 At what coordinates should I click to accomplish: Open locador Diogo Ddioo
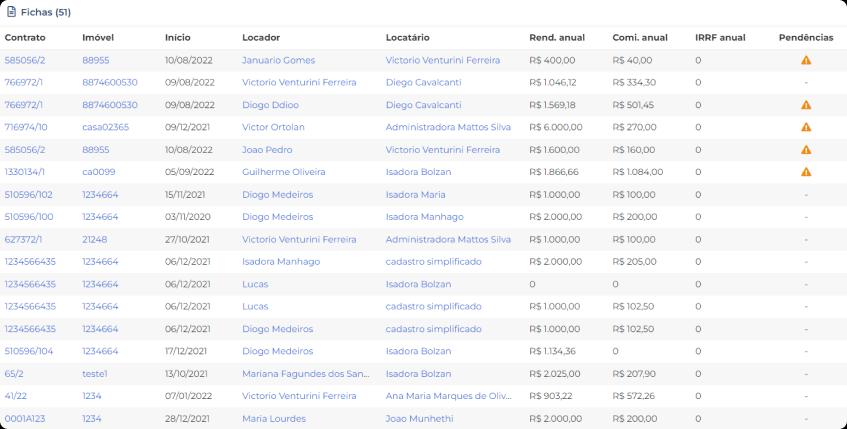(x=270, y=105)
